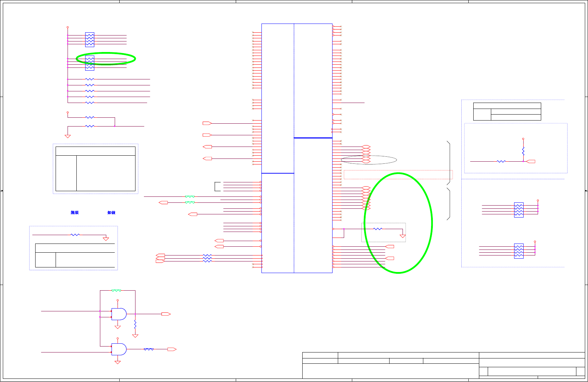Select the upper resistor of the voltage divider

tap(90, 117)
